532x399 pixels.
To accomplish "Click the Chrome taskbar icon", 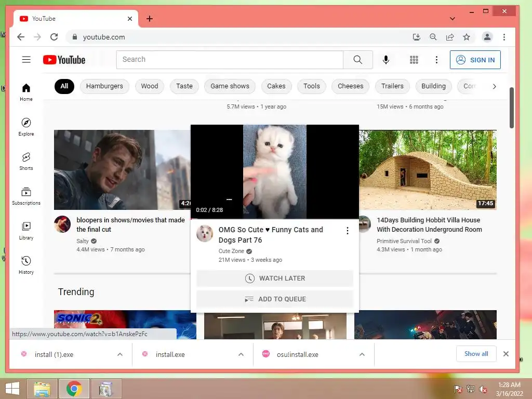I will [x=74, y=389].
